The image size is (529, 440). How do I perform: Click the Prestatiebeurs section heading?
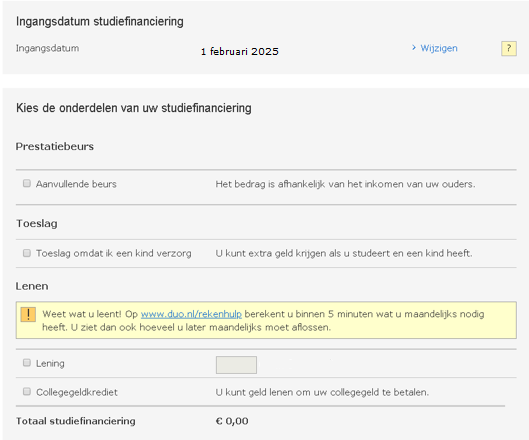coord(55,146)
